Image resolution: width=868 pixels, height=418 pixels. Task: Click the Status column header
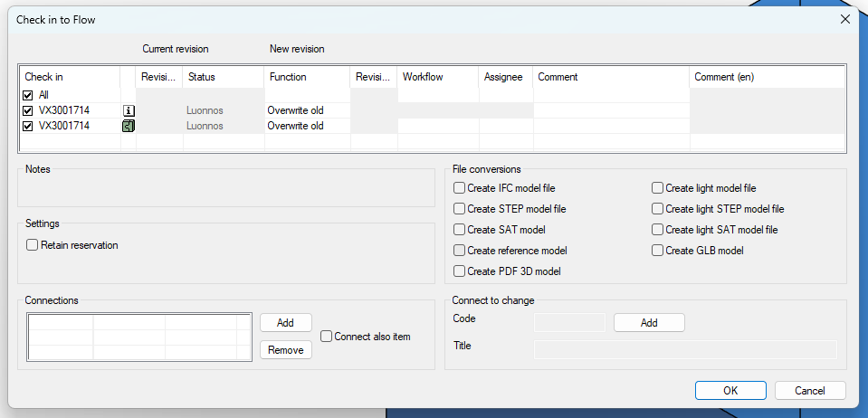pos(223,77)
